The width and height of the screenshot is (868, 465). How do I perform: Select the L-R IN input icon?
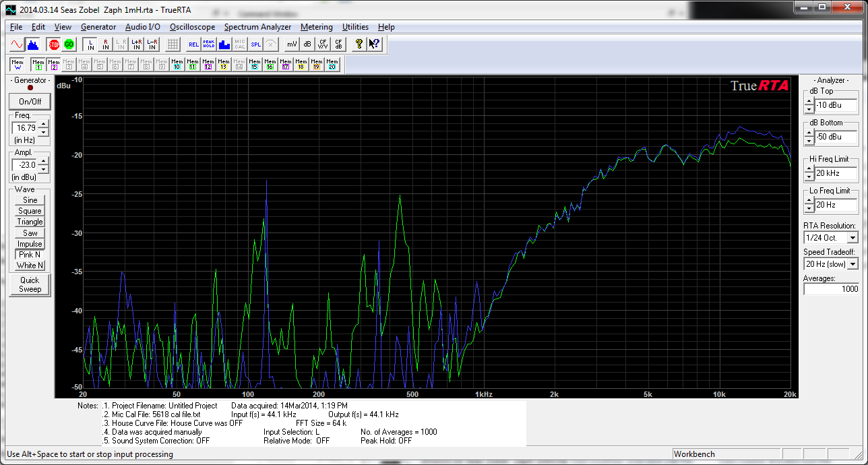pyautogui.click(x=152, y=44)
